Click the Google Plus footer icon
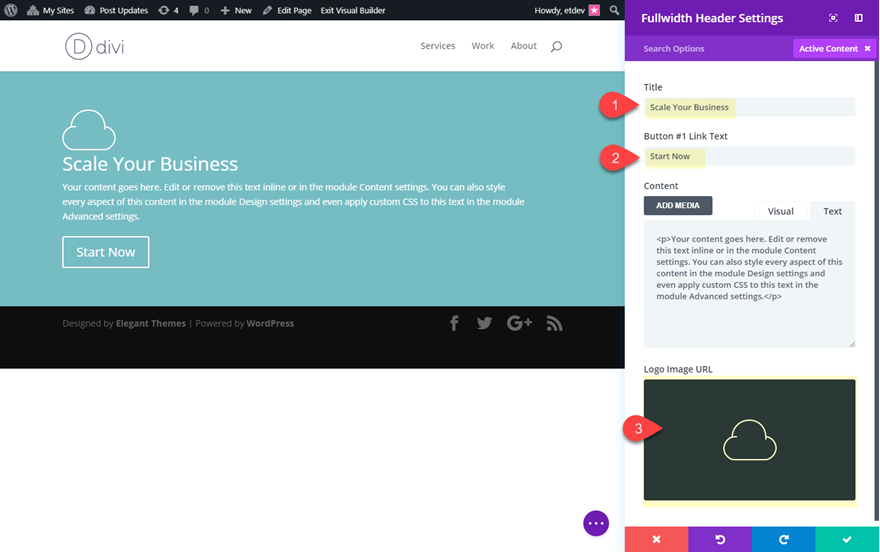Screen dimensions: 880x552 pyautogui.click(x=519, y=323)
